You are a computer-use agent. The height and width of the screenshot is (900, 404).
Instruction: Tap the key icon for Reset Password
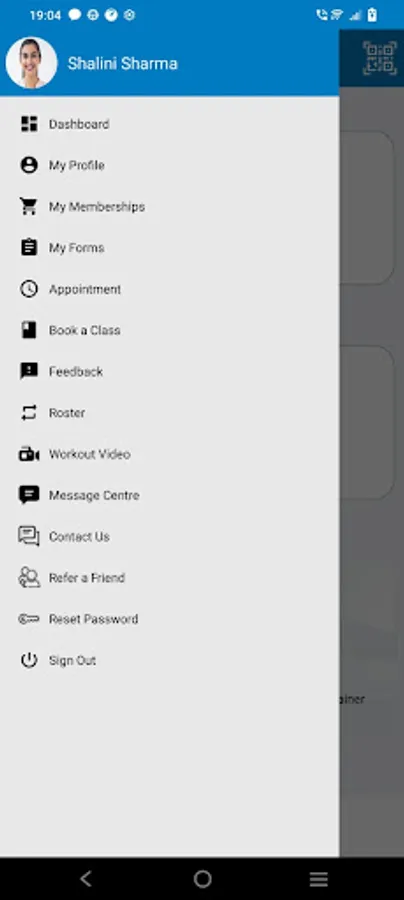[29, 619]
